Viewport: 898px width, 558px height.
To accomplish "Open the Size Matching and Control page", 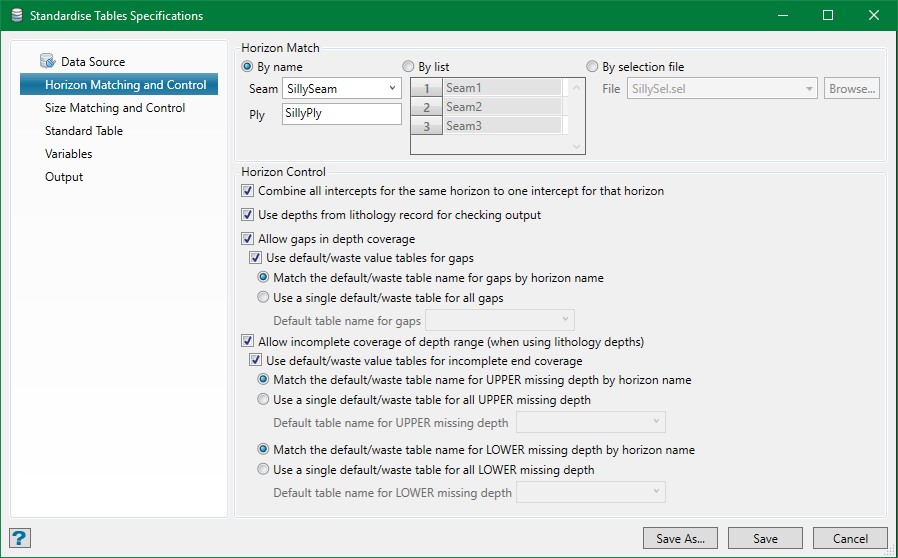I will (115, 108).
